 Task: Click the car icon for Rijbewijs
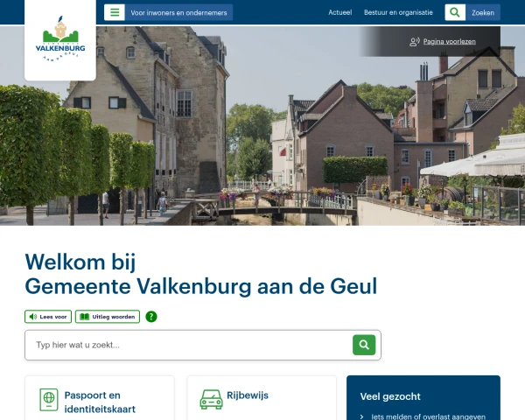pos(211,399)
